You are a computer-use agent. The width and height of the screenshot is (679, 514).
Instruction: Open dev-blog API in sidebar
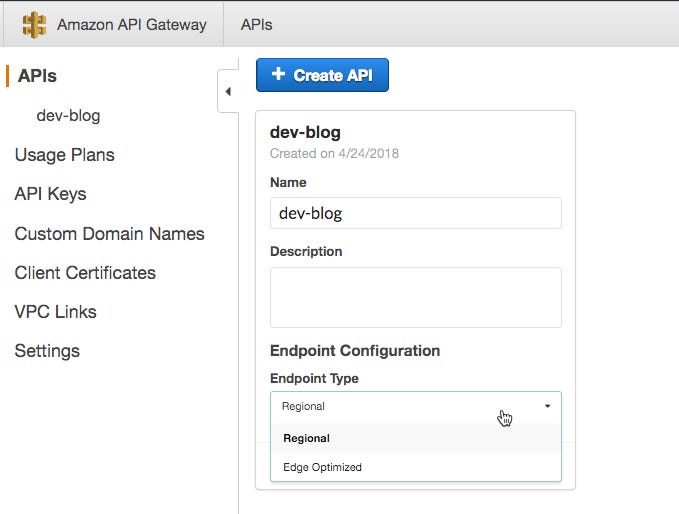68,116
